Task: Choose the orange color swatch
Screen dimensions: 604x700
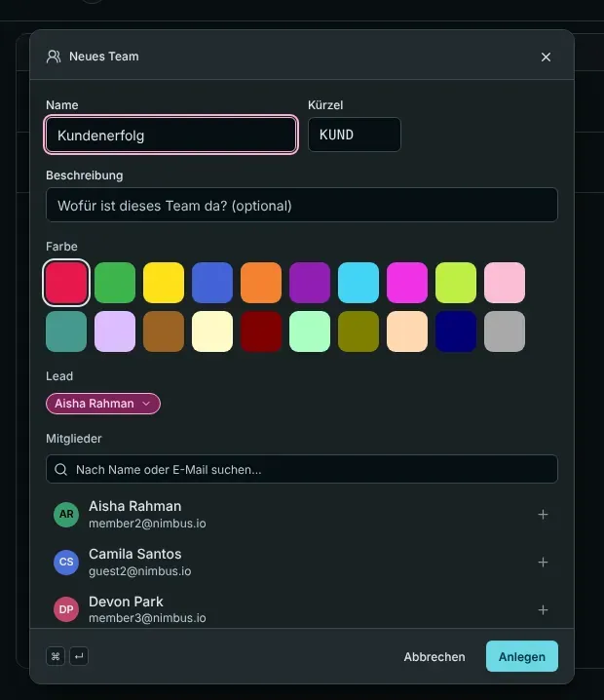Action: pos(261,283)
